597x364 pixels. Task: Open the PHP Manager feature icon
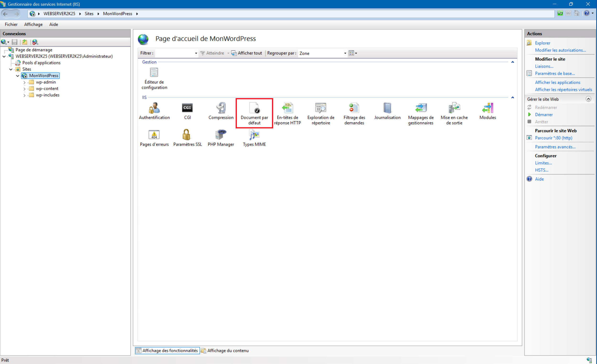click(221, 135)
